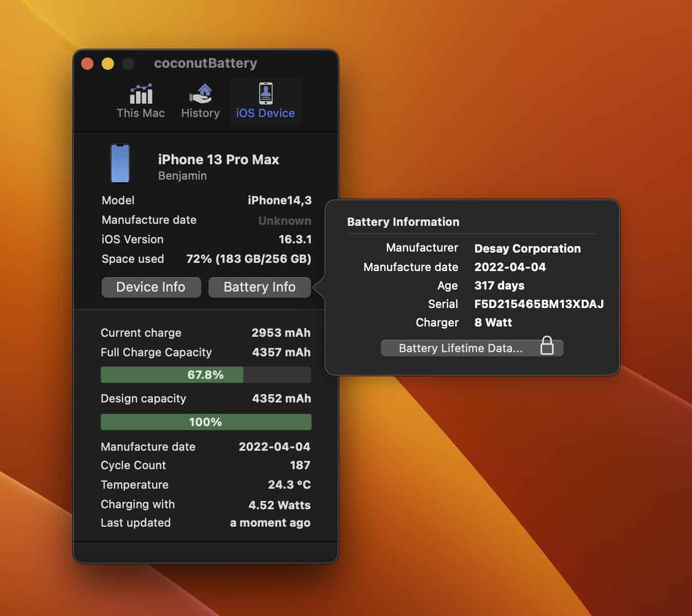This screenshot has height=616, width=692.
Task: Select the iOS Device tab
Action: tap(265, 102)
